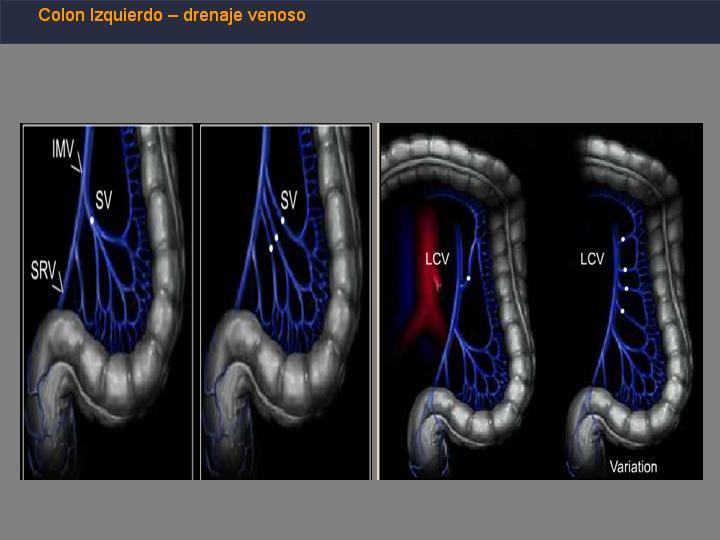720x540 pixels.
Task: Click the 'Variation' caption text
Action: (633, 467)
